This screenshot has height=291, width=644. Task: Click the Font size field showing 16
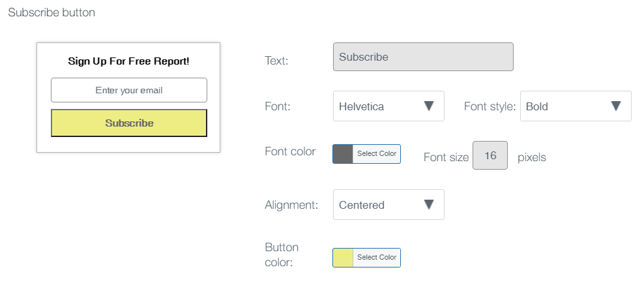point(490,156)
